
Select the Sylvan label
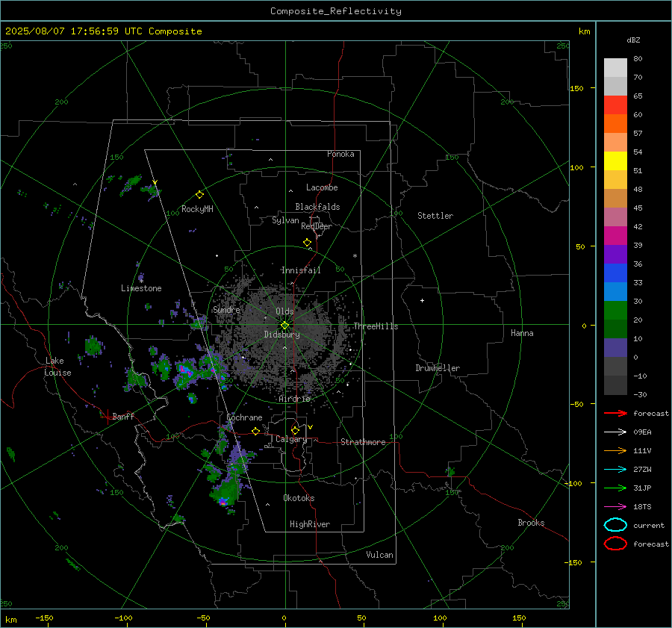(x=285, y=220)
